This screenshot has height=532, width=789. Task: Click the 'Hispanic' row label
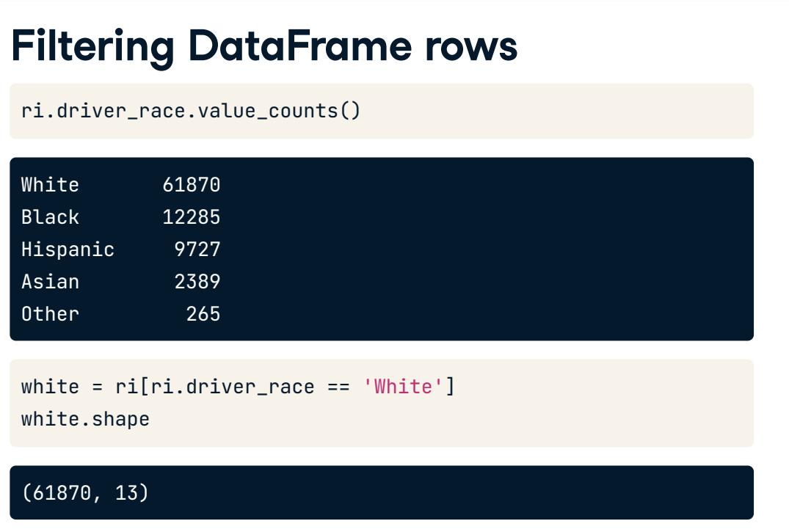point(68,249)
